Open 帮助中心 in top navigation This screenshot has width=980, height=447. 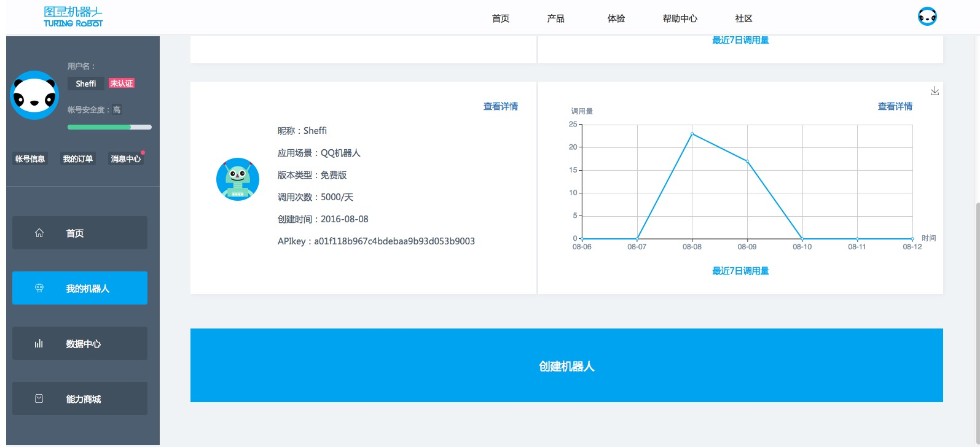pos(680,18)
